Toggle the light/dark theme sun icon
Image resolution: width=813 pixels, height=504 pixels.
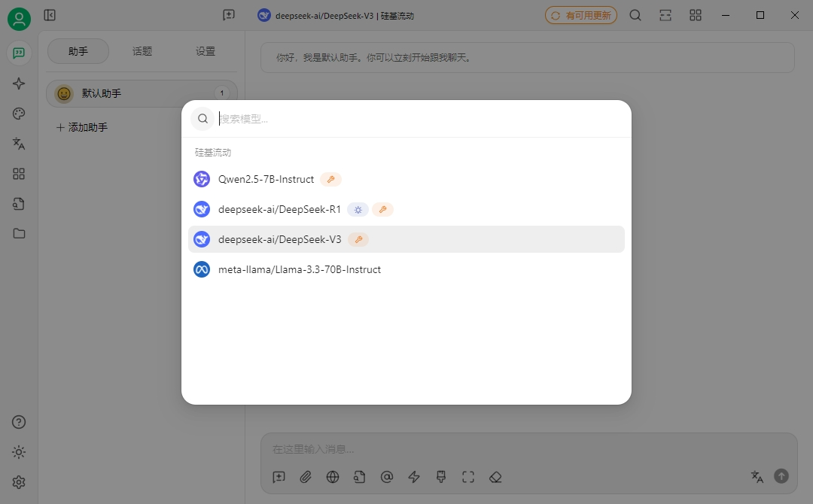tap(19, 452)
